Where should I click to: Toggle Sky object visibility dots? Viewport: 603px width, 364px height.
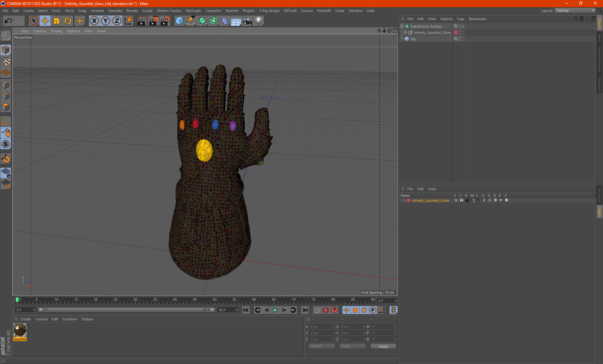point(460,39)
